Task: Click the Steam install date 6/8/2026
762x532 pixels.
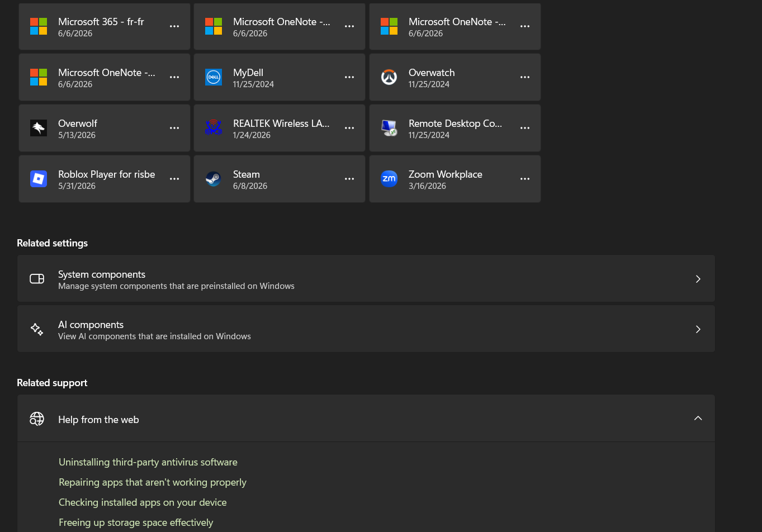Action: point(250,186)
